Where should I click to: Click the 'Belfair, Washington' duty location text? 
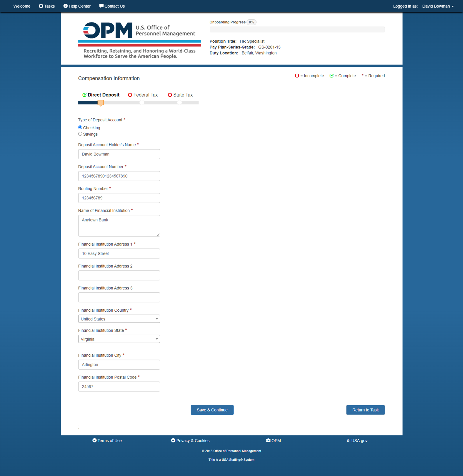(259, 53)
